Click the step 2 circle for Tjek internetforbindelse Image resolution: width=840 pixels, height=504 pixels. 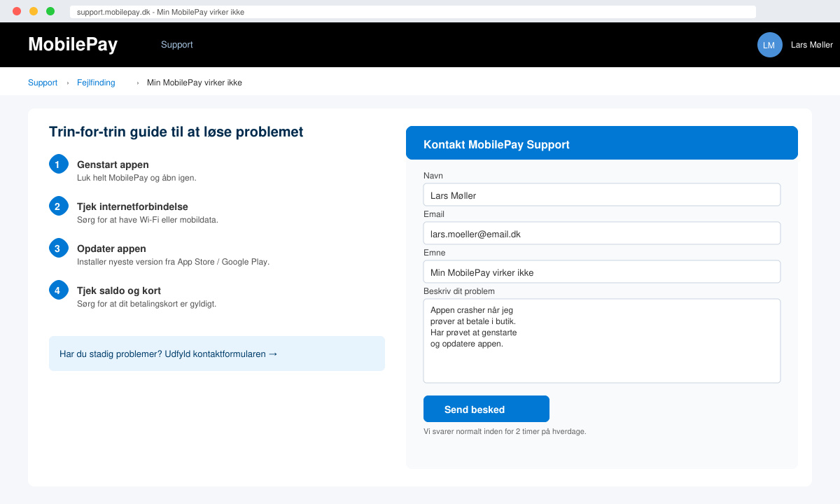click(x=59, y=206)
